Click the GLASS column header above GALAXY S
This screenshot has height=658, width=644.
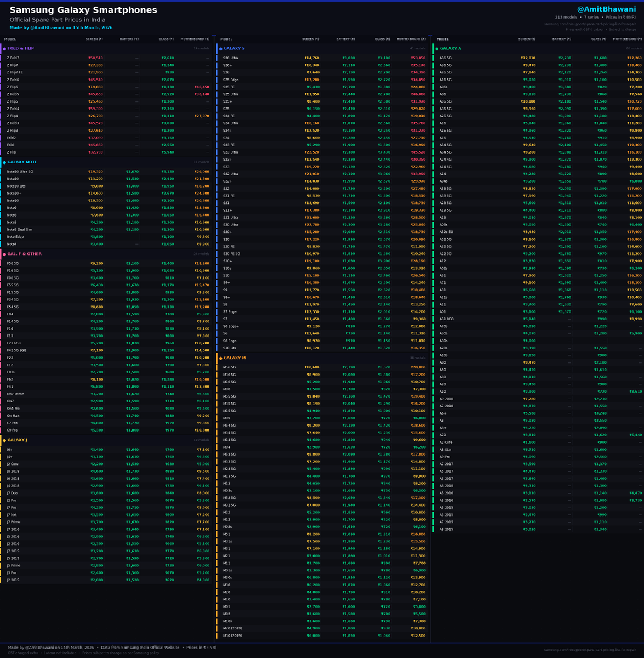383,39
